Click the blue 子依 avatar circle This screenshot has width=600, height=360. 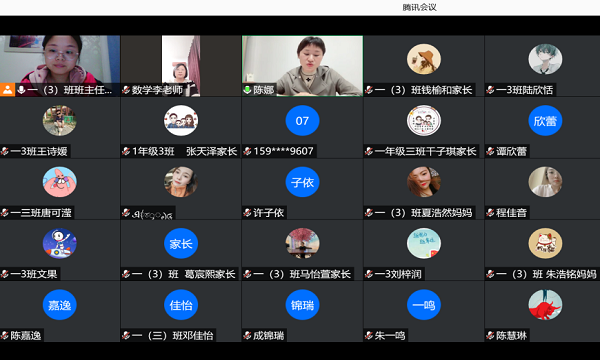[x=302, y=182]
